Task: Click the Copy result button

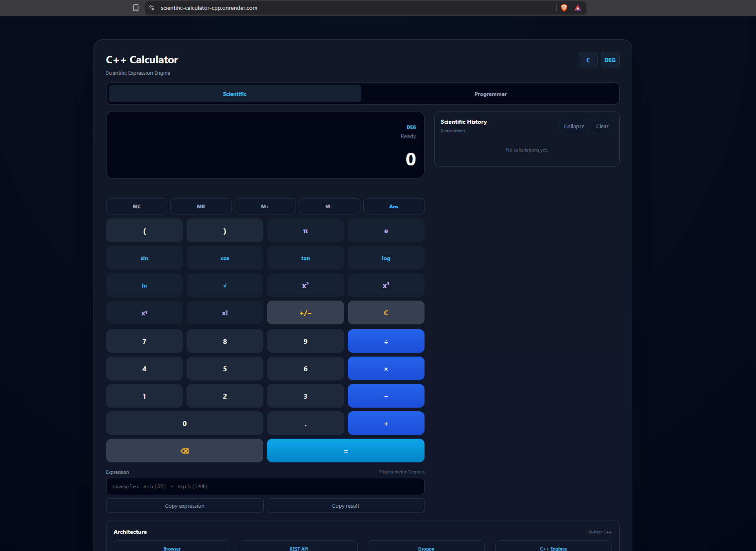Action: (346, 506)
